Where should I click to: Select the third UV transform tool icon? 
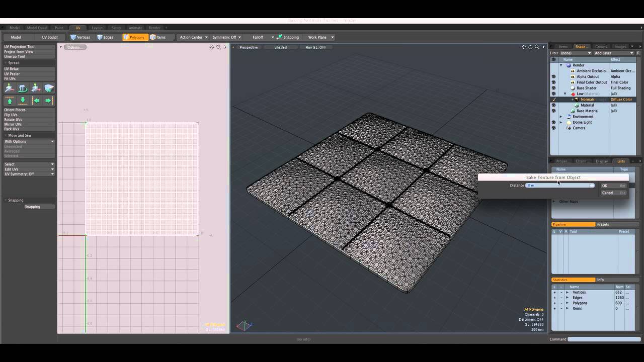36,88
